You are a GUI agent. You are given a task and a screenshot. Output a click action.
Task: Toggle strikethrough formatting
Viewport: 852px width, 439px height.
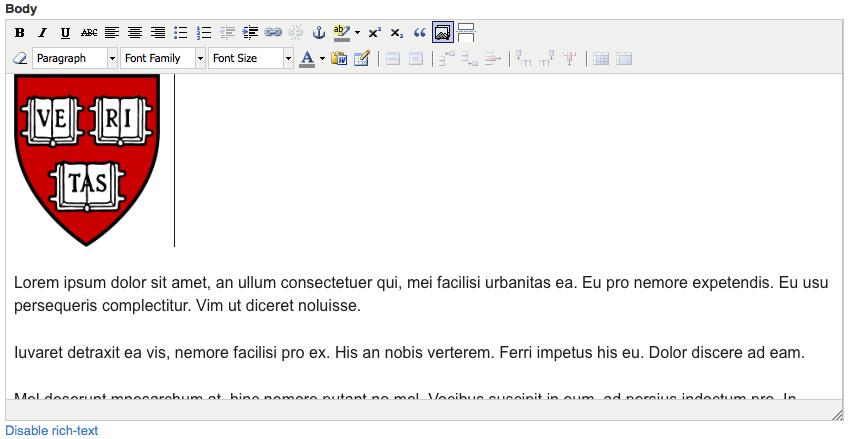pyautogui.click(x=89, y=33)
